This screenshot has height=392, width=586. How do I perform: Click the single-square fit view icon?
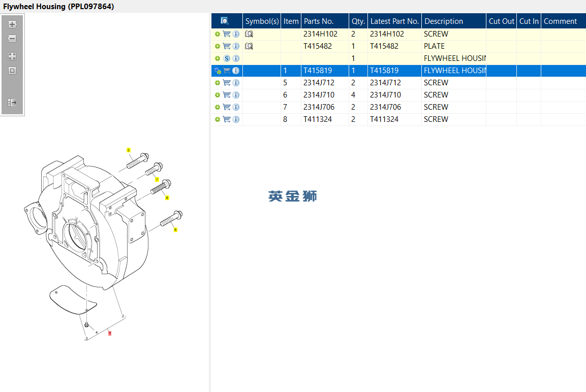12,71
